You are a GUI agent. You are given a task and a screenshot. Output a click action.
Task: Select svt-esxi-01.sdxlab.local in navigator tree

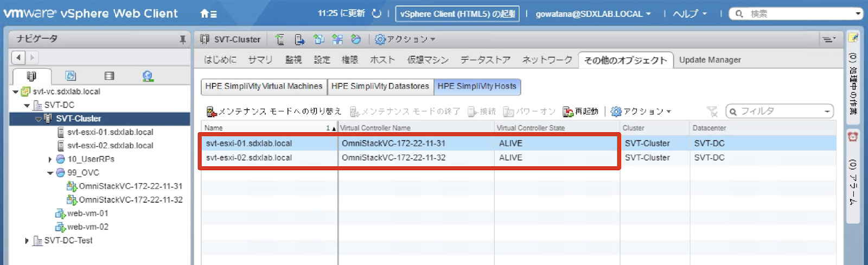110,132
